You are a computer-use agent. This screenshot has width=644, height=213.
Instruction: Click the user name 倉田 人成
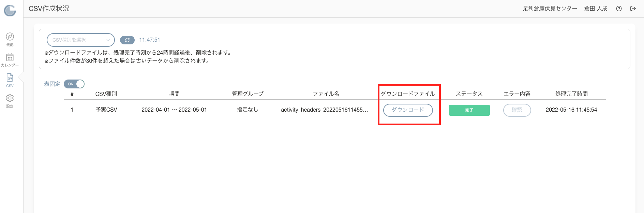(x=596, y=9)
